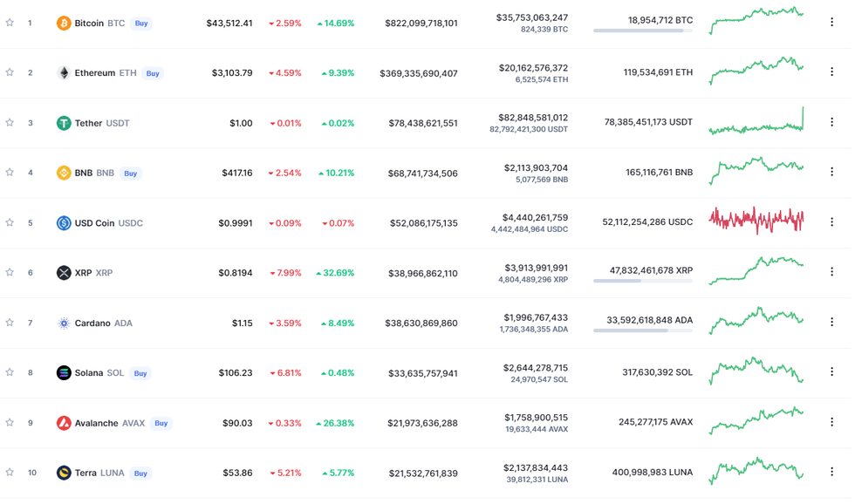Favorite USD Coin with the star
The image size is (855, 504).
point(10,222)
